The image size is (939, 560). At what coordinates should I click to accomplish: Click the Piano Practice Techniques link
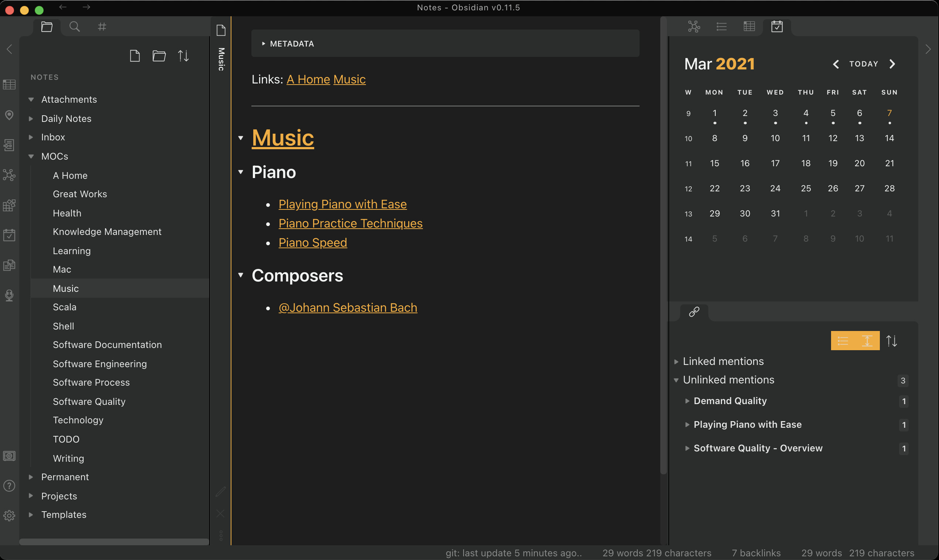[x=350, y=223]
